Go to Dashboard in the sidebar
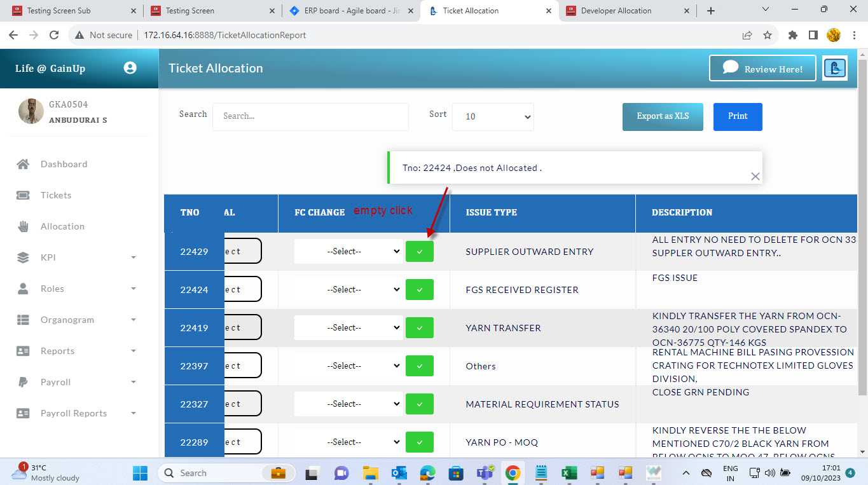Image resolution: width=868 pixels, height=485 pixels. tap(64, 164)
